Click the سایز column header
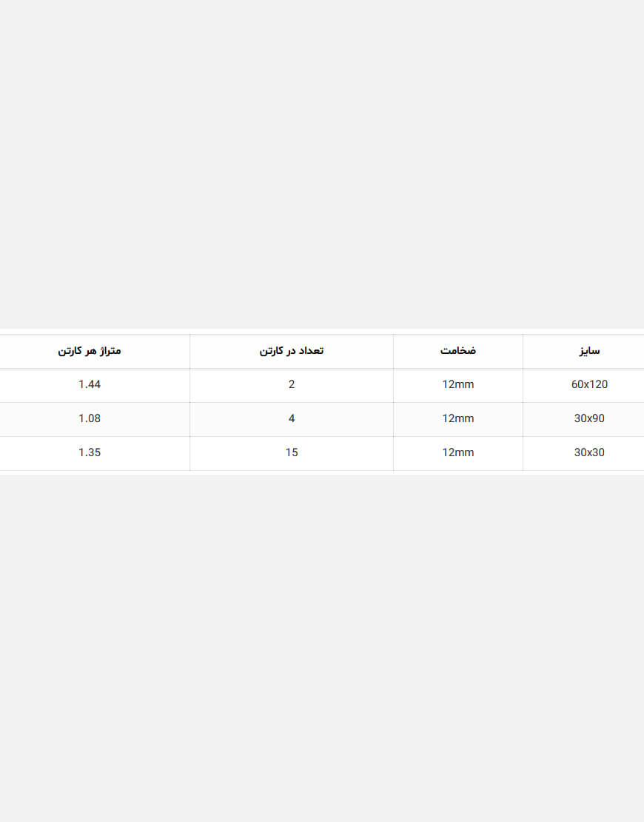The height and width of the screenshot is (822, 644). pos(589,351)
